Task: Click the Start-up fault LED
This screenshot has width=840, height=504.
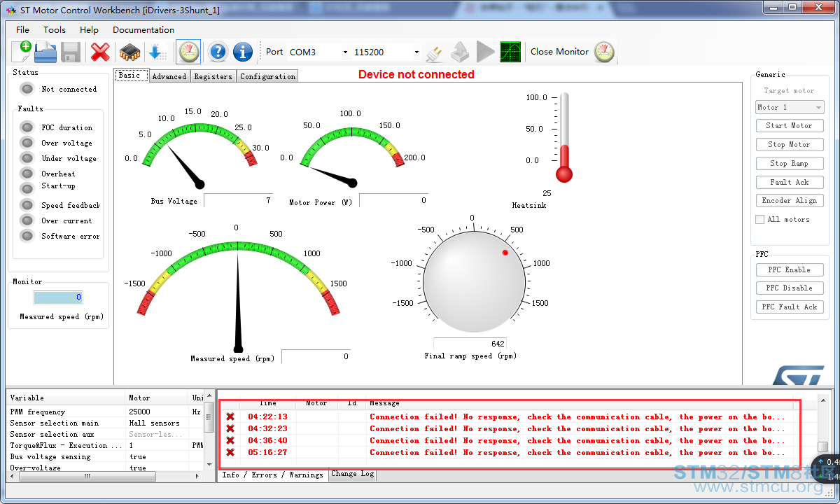Action: coord(27,188)
